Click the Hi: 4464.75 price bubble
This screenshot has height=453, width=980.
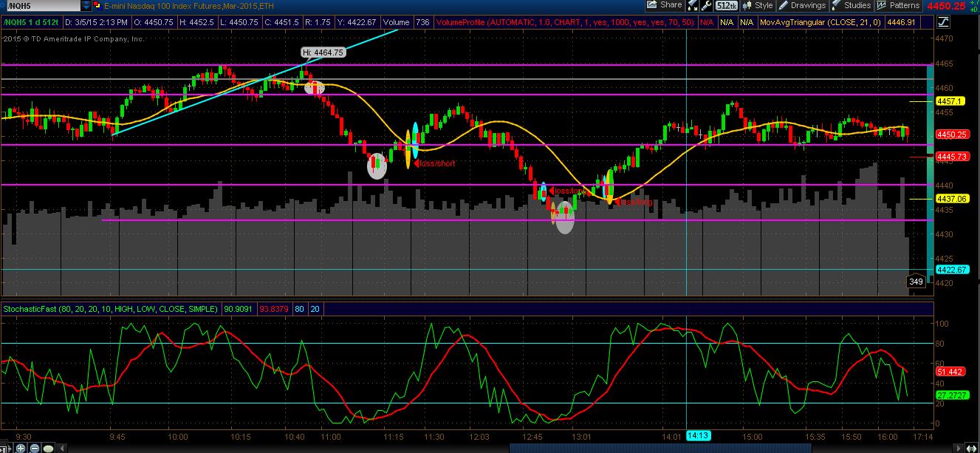[x=322, y=52]
